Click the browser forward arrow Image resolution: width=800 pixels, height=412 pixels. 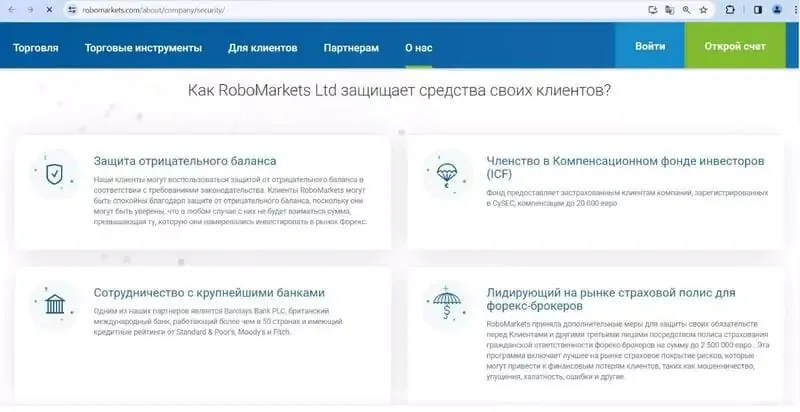31,10
